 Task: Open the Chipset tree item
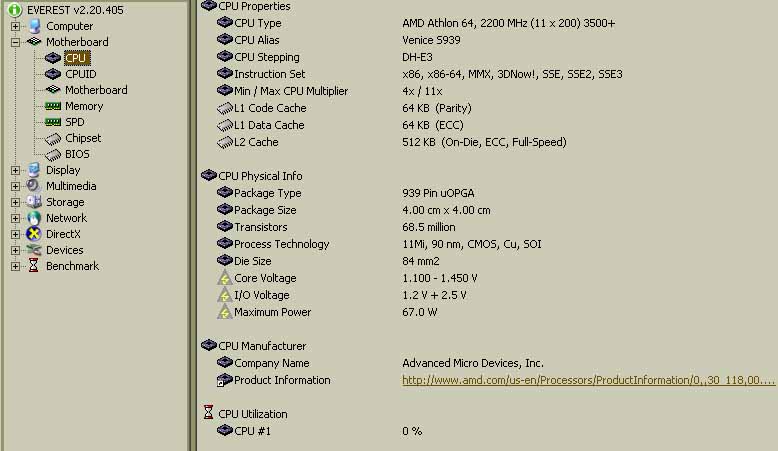click(x=83, y=138)
